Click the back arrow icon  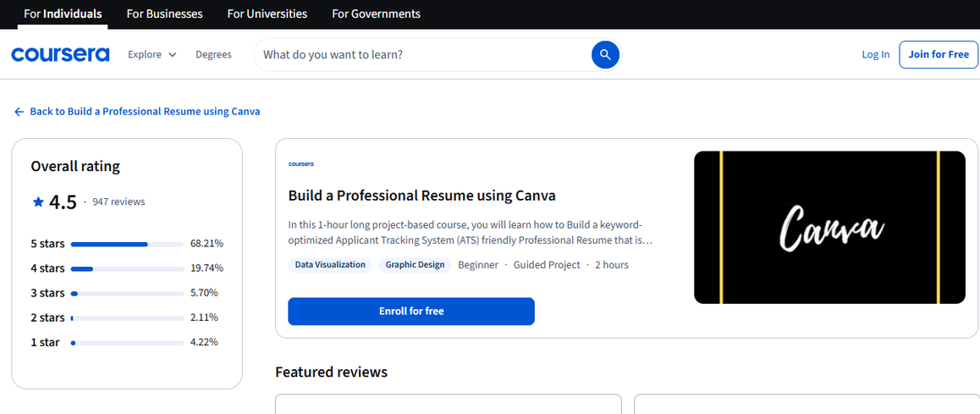coord(19,111)
